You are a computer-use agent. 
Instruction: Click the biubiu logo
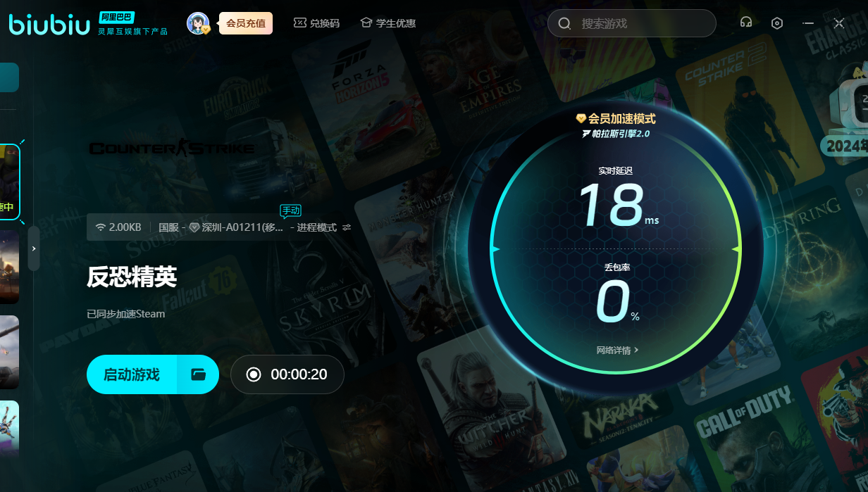click(x=49, y=23)
